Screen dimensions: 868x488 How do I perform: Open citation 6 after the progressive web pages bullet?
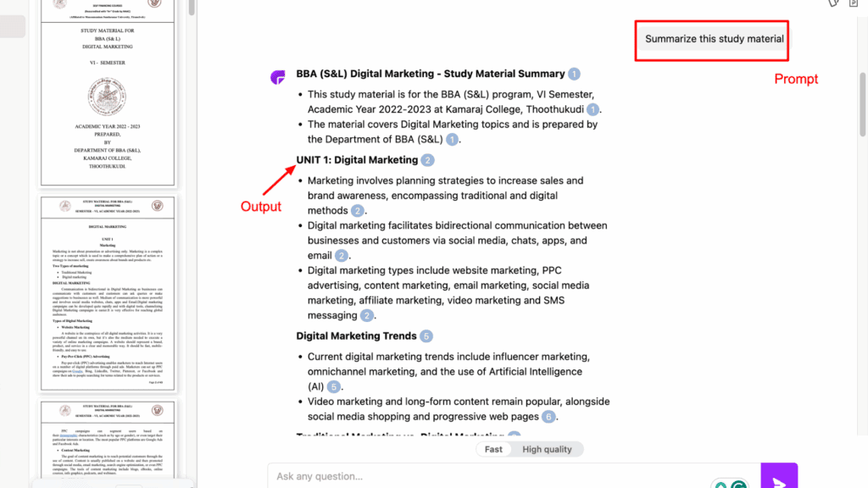(548, 416)
